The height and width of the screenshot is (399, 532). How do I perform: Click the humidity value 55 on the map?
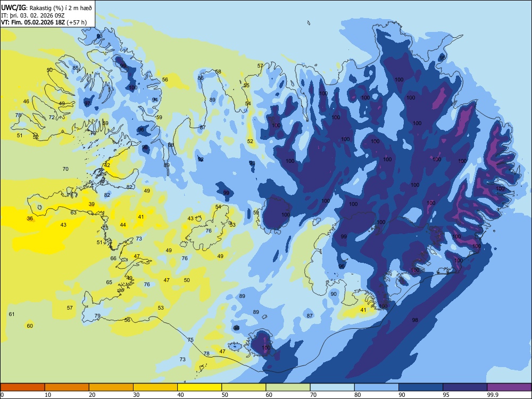246,85
